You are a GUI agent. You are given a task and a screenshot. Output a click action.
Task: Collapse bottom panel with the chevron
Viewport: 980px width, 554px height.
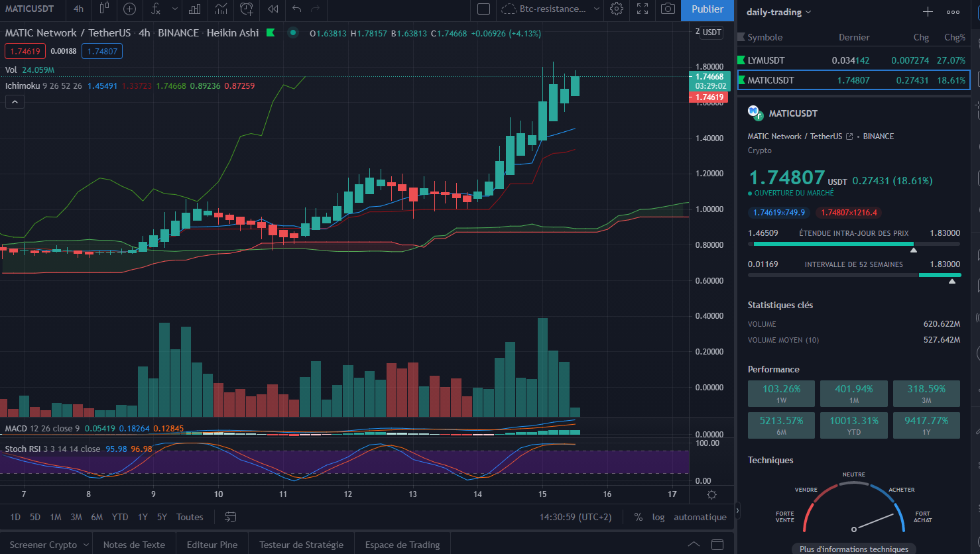pos(694,545)
